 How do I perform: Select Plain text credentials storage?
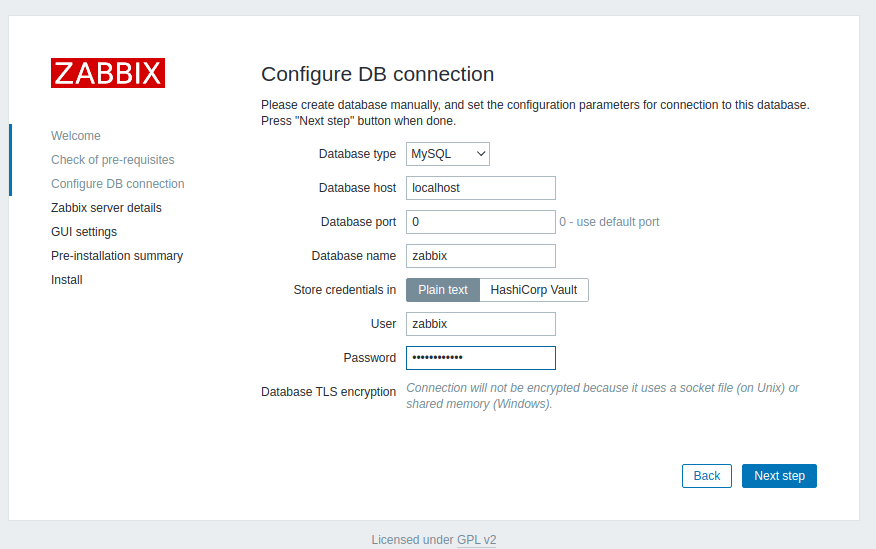(x=443, y=290)
